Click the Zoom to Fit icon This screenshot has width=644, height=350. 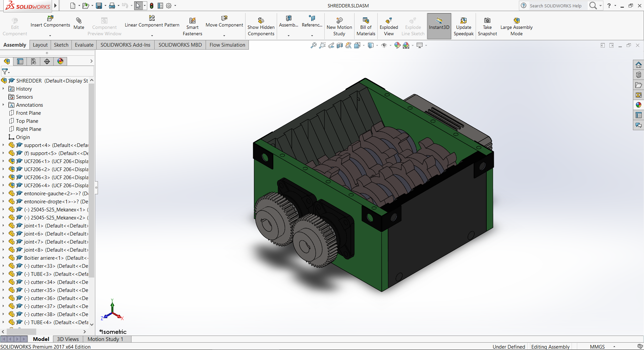point(314,45)
